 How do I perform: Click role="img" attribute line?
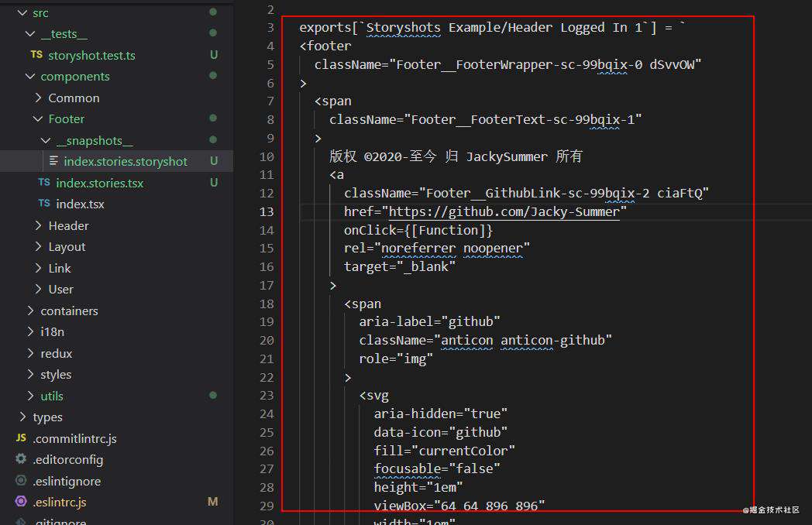396,359
